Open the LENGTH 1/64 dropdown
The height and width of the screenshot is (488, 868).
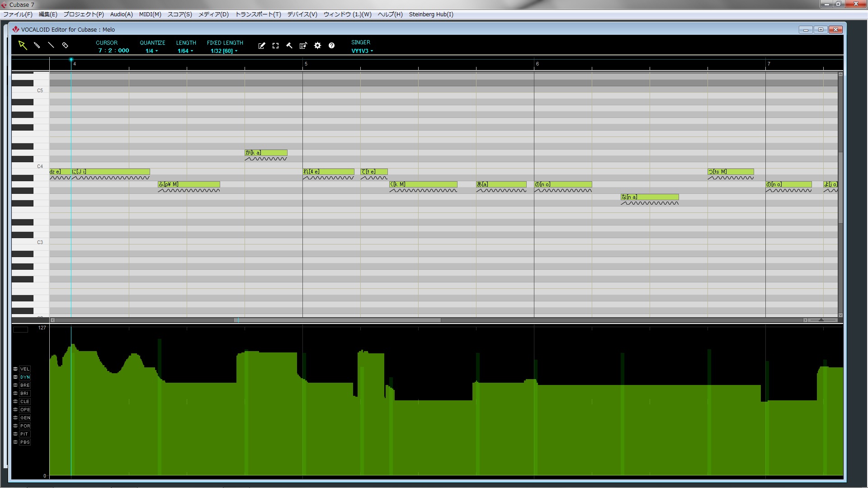click(x=185, y=51)
